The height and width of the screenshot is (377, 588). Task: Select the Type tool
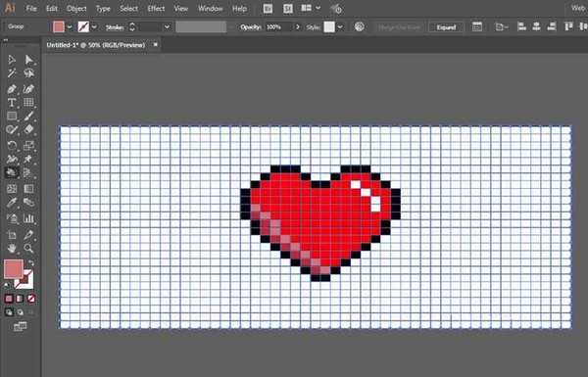[12, 103]
